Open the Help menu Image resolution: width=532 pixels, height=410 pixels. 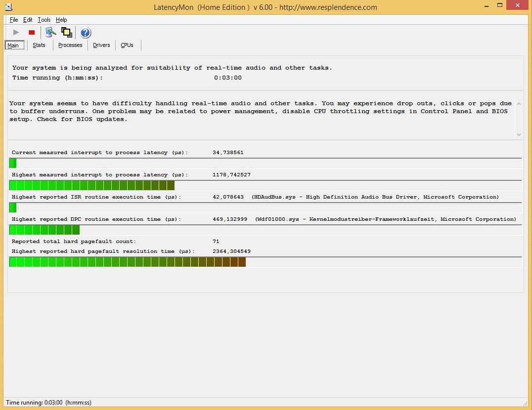pyautogui.click(x=61, y=20)
